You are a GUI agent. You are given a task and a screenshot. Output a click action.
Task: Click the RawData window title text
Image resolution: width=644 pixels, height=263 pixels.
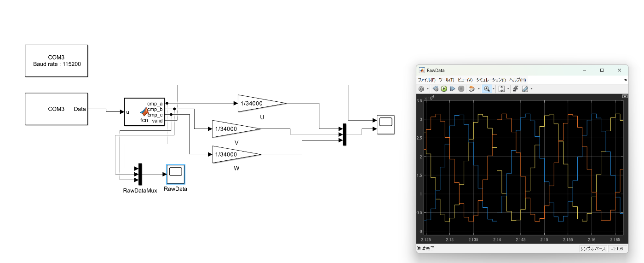436,70
